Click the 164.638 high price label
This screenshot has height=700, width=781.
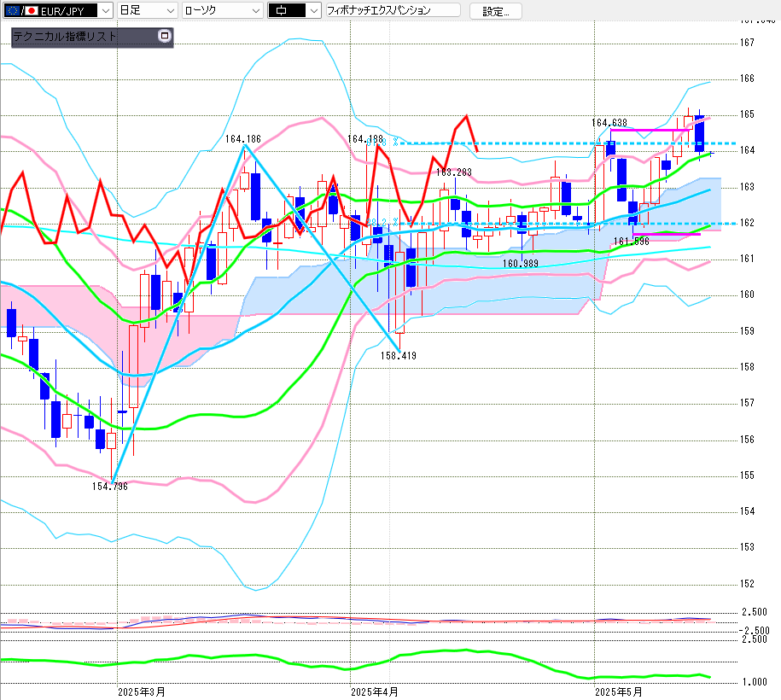tap(609, 123)
